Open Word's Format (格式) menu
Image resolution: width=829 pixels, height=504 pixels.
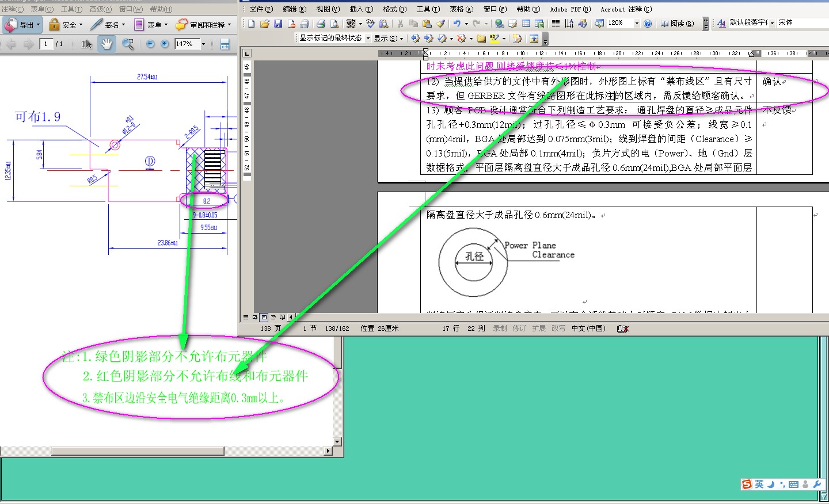pos(394,9)
